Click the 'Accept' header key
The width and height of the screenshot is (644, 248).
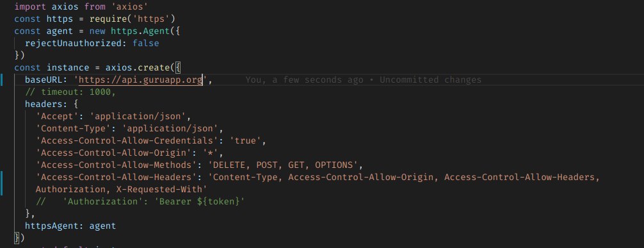(54, 117)
